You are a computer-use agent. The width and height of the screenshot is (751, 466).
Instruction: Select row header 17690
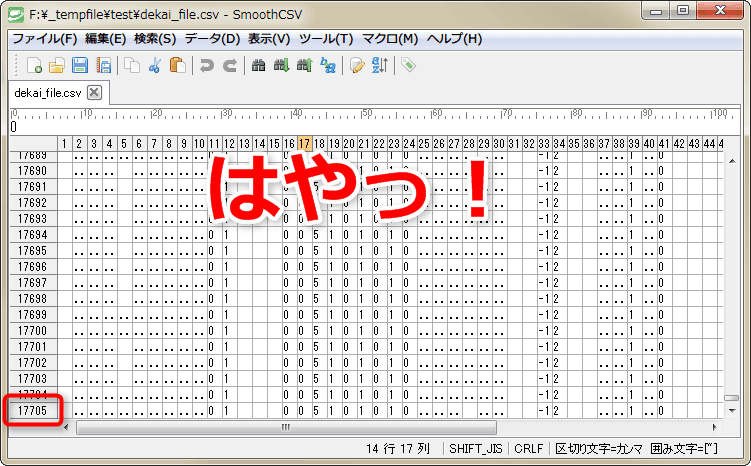[33, 171]
